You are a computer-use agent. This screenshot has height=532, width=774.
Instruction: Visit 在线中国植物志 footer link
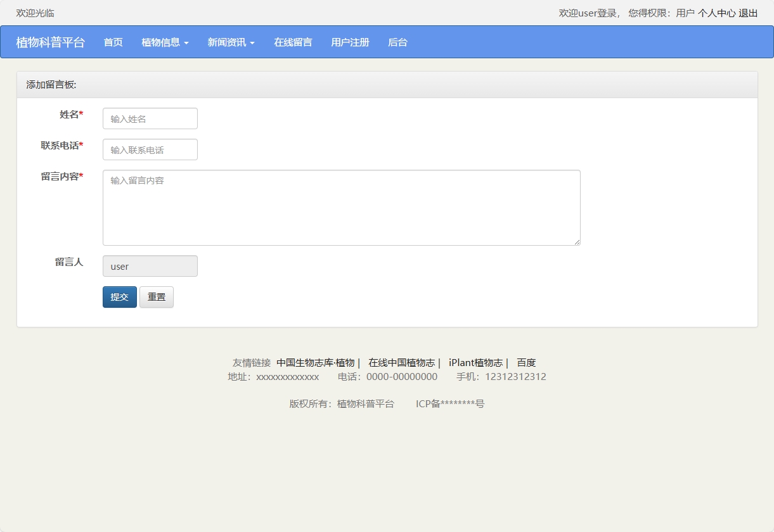click(402, 363)
